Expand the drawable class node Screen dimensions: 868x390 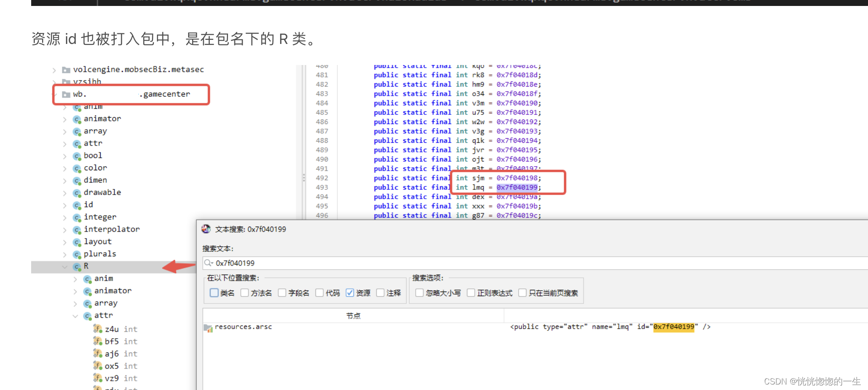(x=65, y=193)
